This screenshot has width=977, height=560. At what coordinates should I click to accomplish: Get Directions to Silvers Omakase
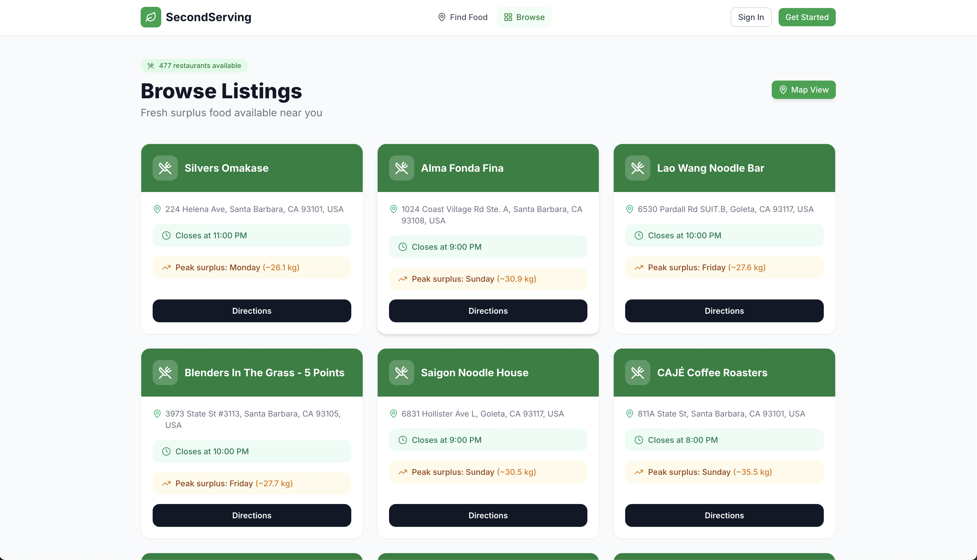(x=252, y=311)
